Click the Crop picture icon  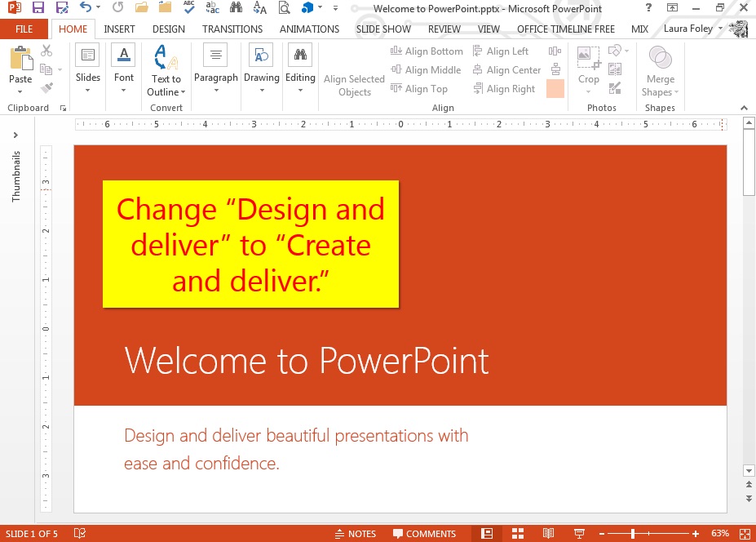coord(588,59)
